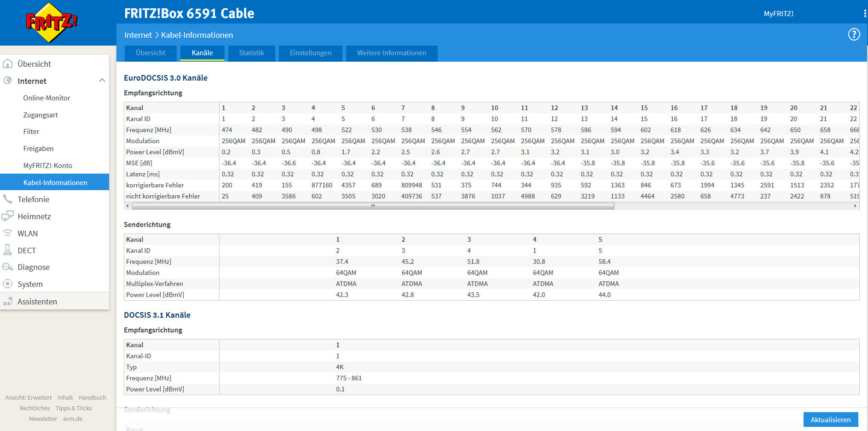Click the MyFRITZ! link in header

[778, 14]
